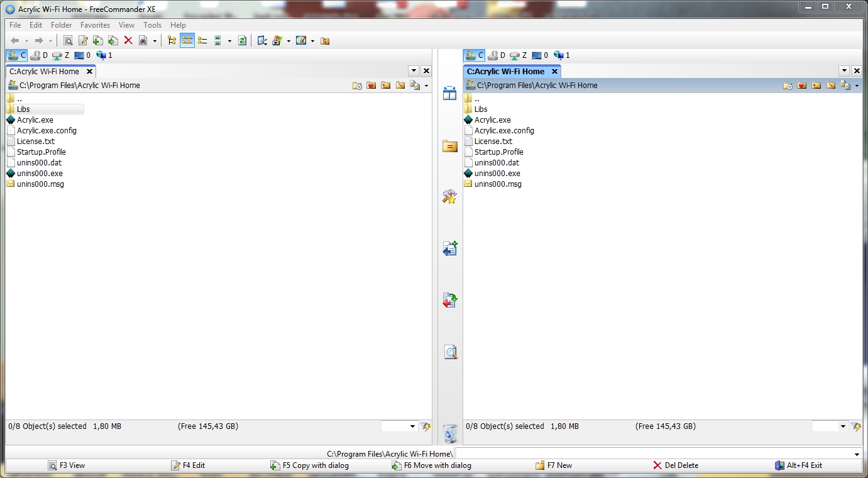Open the Recycle Bin icon at center bottom
Image resolution: width=868 pixels, height=478 pixels.
tap(450, 433)
